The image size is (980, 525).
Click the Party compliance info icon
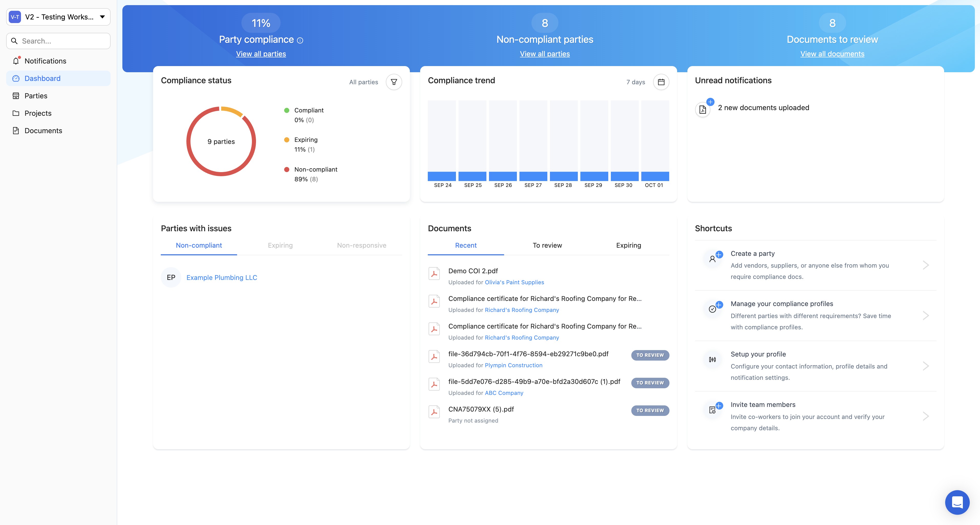300,40
